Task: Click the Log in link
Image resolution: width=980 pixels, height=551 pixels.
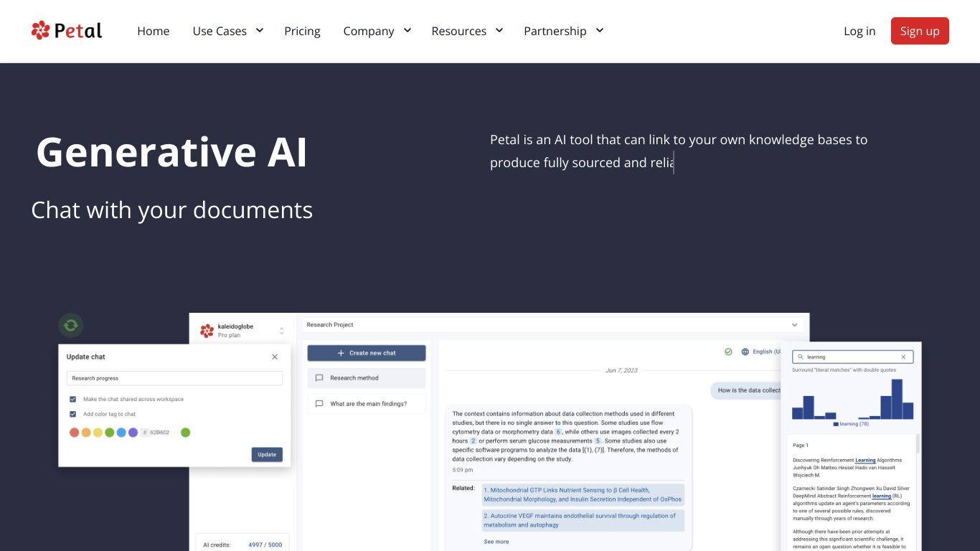Action: point(859,31)
